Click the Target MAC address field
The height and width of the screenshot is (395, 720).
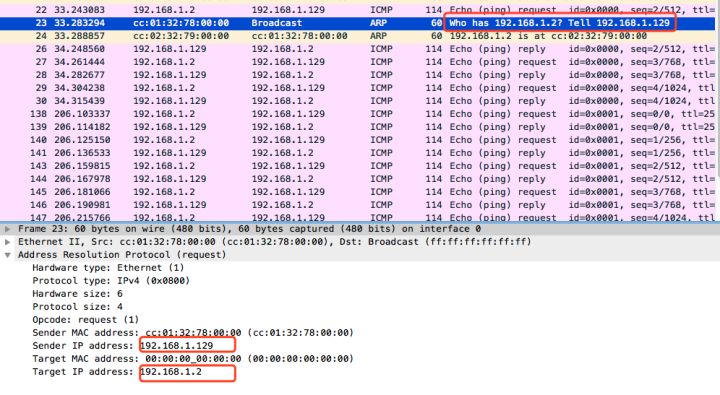tap(193, 359)
